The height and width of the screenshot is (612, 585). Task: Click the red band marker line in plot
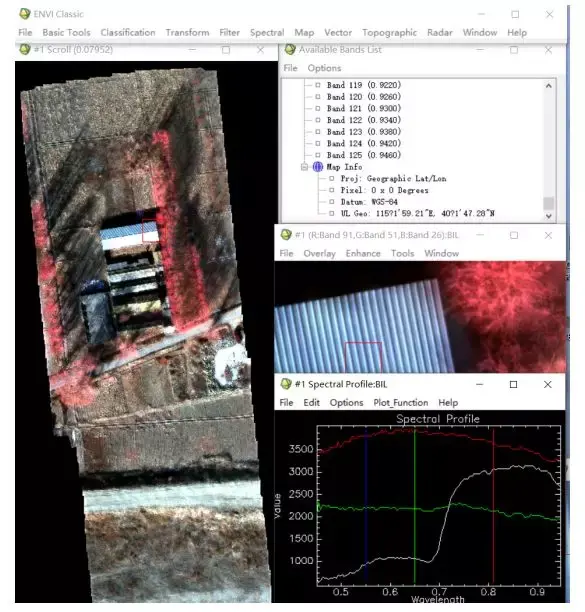[493, 506]
